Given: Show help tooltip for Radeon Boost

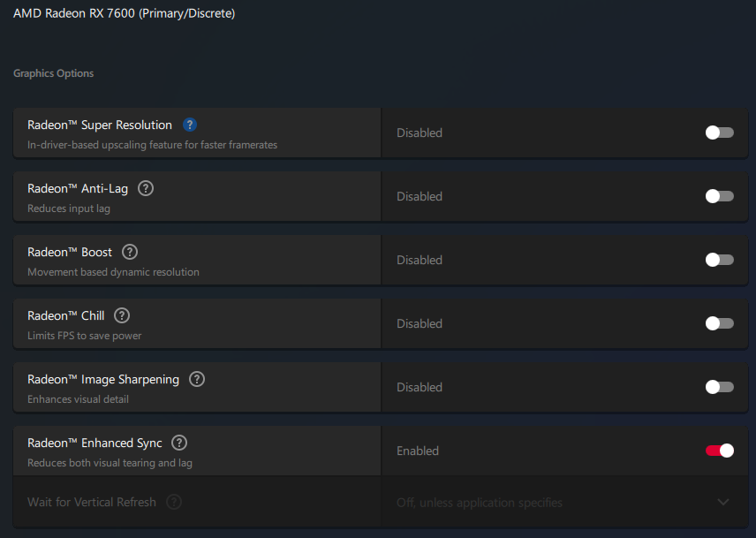Looking at the screenshot, I should (x=130, y=252).
